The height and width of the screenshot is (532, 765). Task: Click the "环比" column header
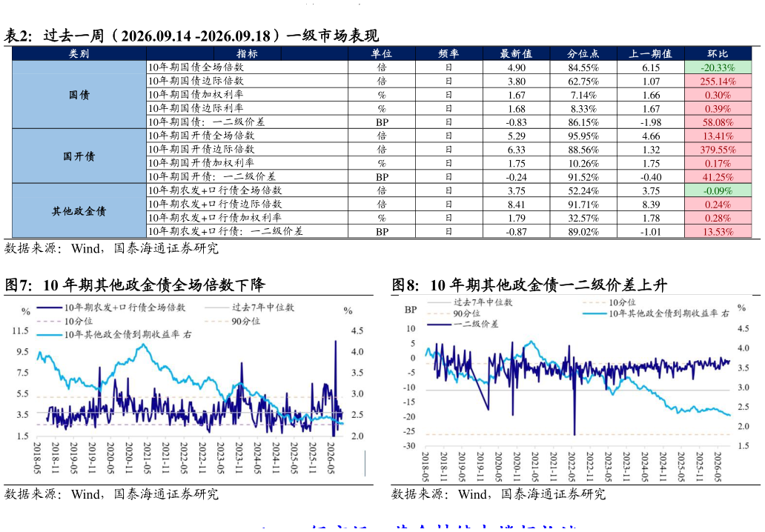[718, 53]
